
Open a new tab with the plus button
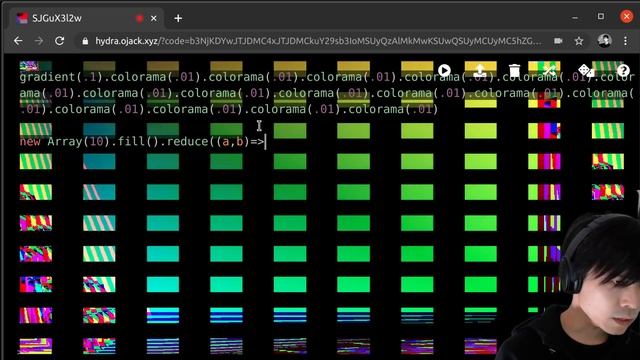(178, 18)
